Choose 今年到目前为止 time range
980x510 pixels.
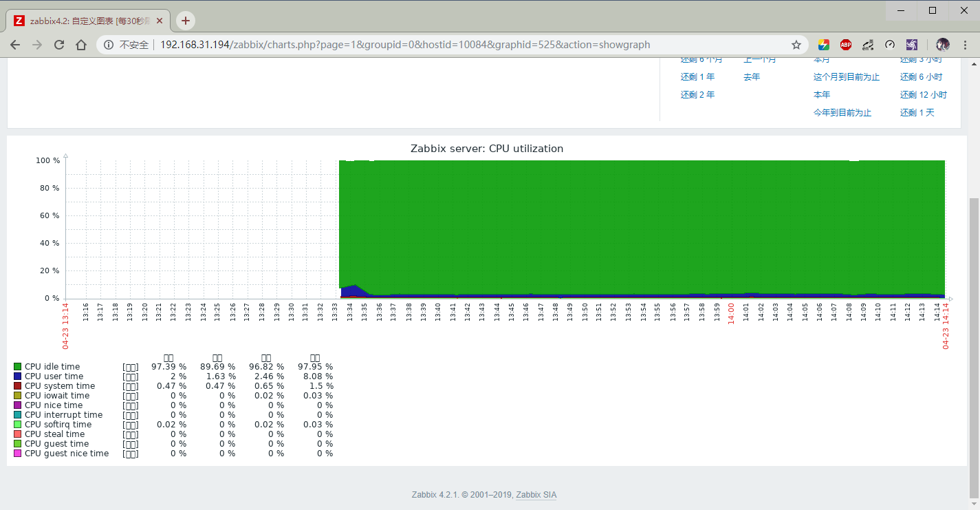click(x=842, y=113)
